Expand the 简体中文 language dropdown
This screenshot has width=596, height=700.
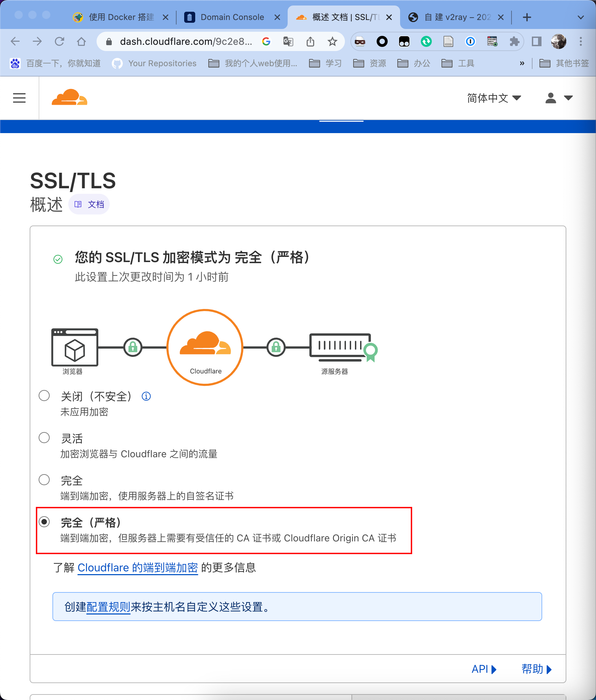pos(494,98)
